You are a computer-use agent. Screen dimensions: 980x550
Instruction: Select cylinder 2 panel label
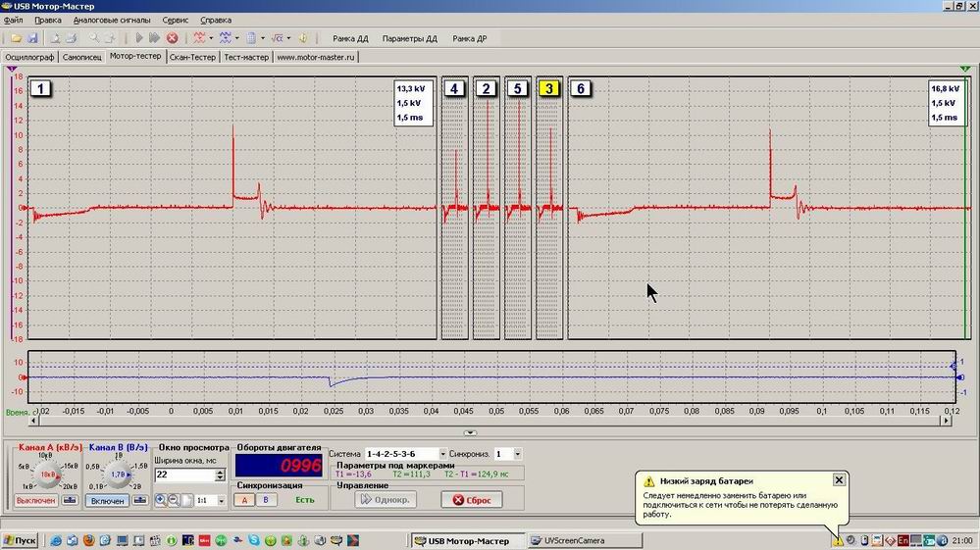click(487, 88)
